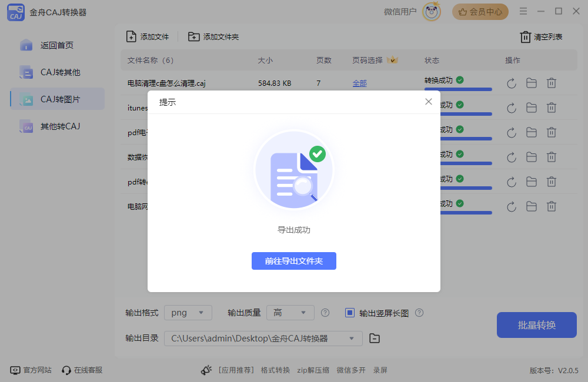Reconvert the pdf电 file row
The width and height of the screenshot is (588, 382).
pyautogui.click(x=512, y=133)
